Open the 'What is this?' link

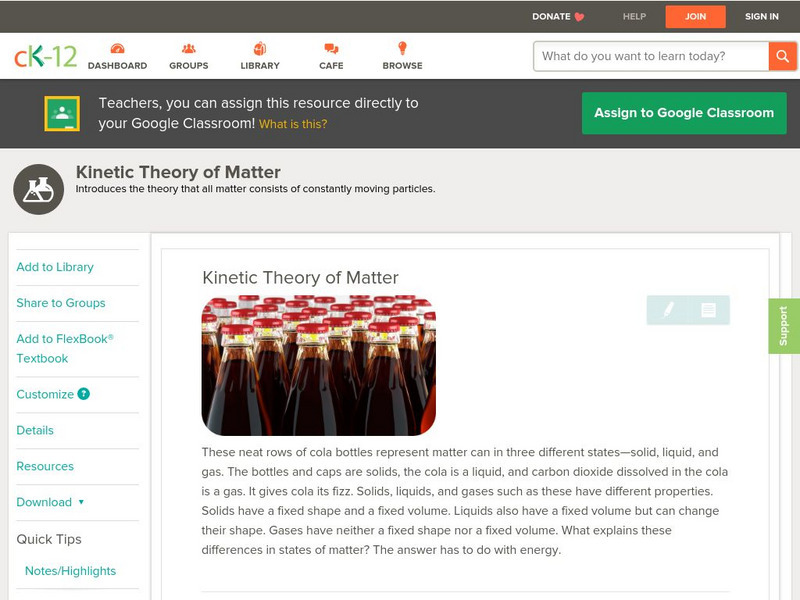(x=293, y=124)
